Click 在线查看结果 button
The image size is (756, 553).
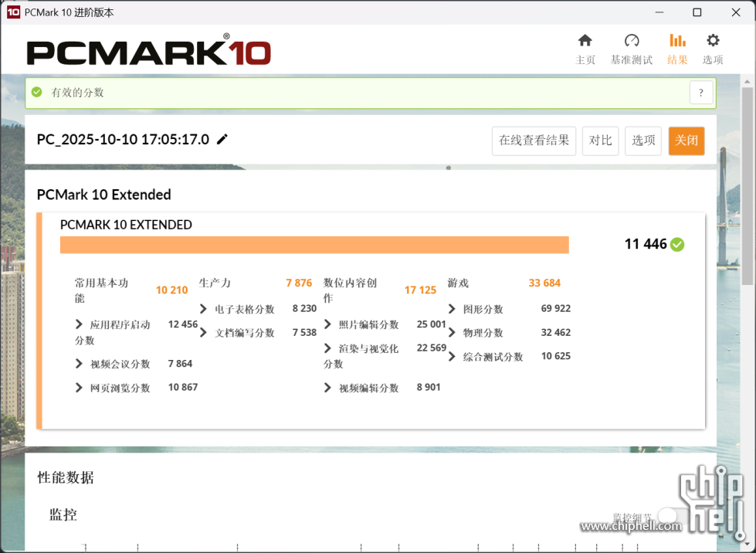534,141
